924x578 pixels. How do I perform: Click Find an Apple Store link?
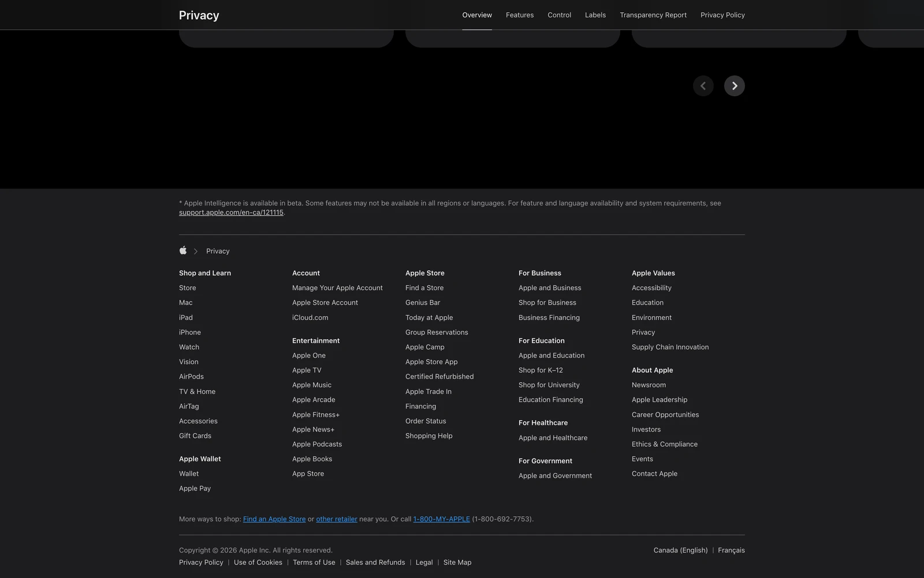pyautogui.click(x=274, y=519)
